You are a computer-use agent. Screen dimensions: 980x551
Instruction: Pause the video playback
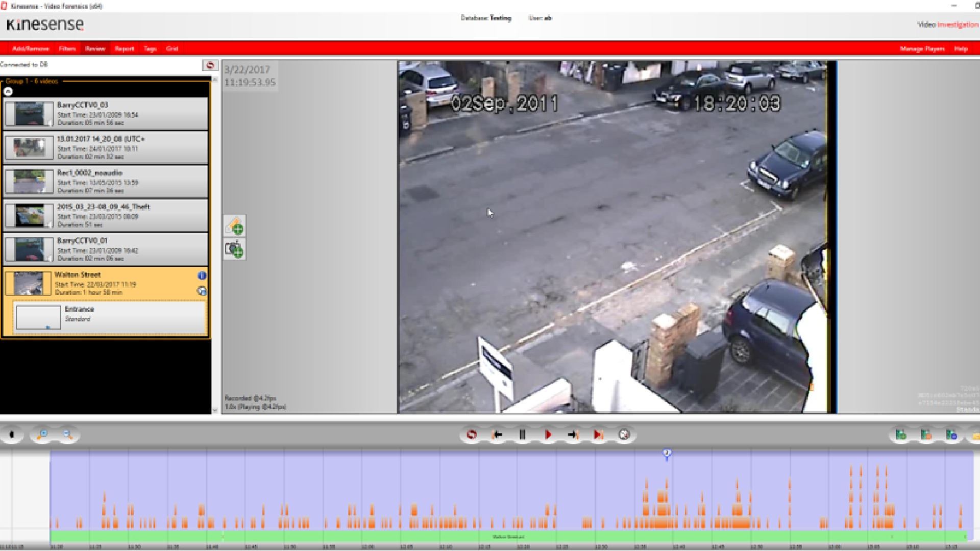(522, 435)
